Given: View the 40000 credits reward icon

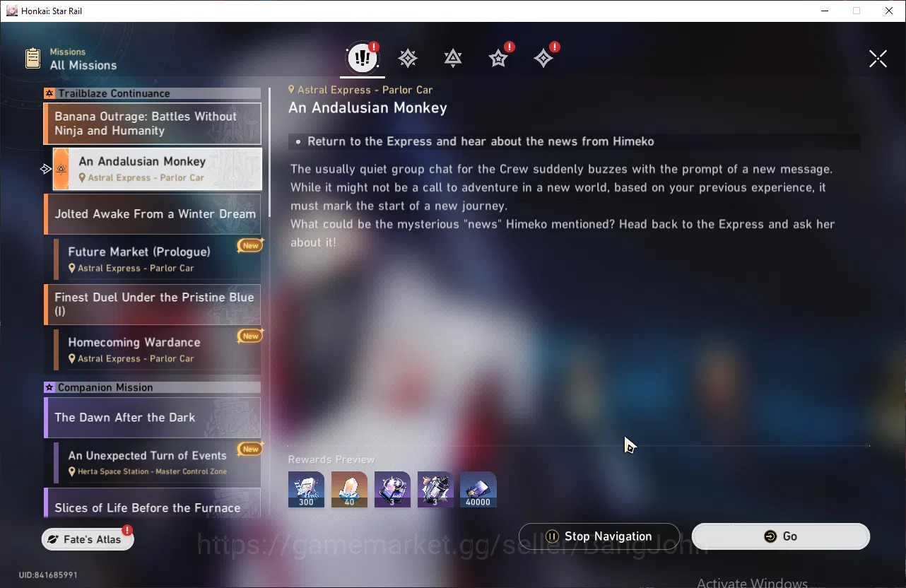Looking at the screenshot, I should click(x=478, y=490).
